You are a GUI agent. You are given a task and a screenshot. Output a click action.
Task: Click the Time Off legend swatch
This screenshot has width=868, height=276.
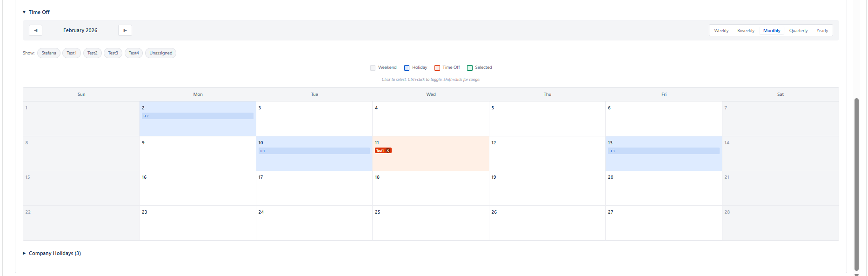coord(437,68)
